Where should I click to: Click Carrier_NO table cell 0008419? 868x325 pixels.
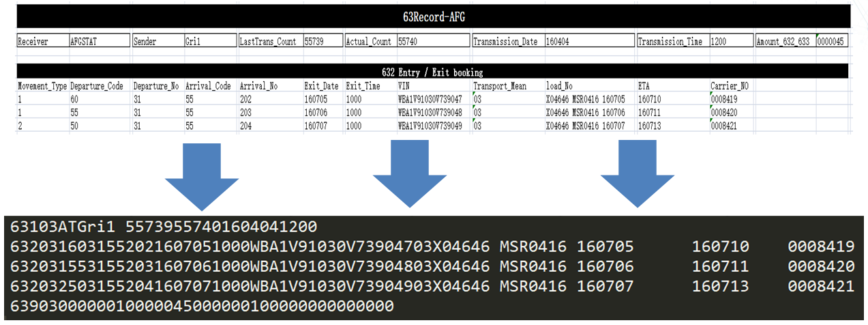coord(732,99)
